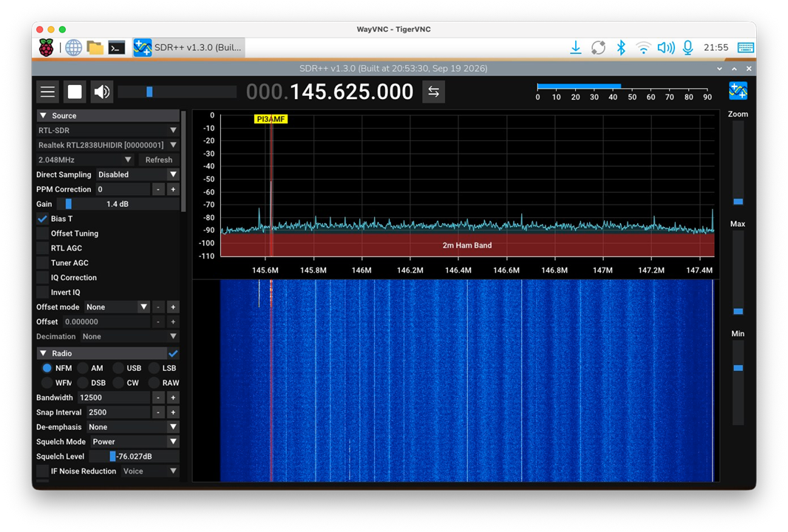Disable the Bias T checkbox
The image size is (788, 532).
coord(43,219)
